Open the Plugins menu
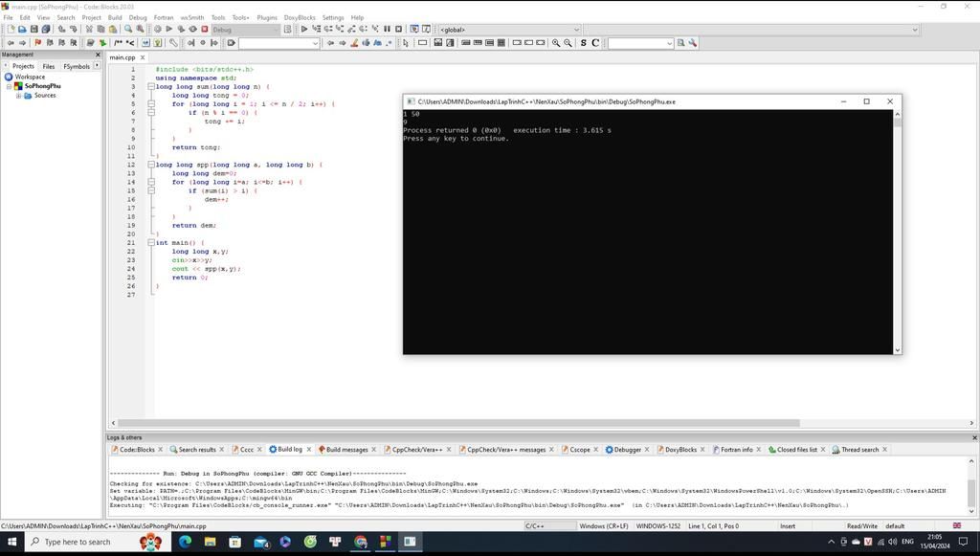Image resolution: width=980 pixels, height=556 pixels. click(x=267, y=17)
